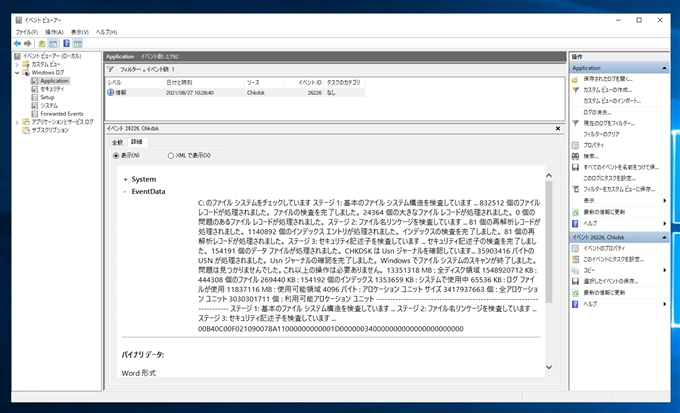
Task: Select the Application log in the tree
Action: (54, 81)
